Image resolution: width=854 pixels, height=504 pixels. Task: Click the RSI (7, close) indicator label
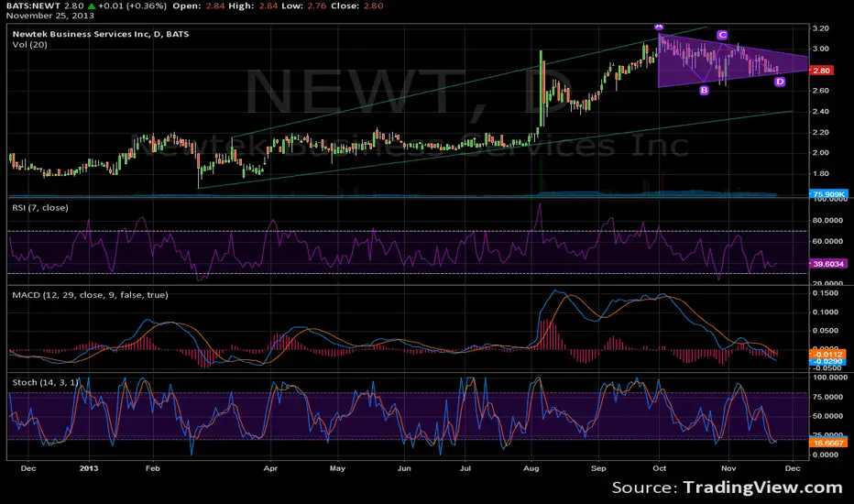(40, 208)
